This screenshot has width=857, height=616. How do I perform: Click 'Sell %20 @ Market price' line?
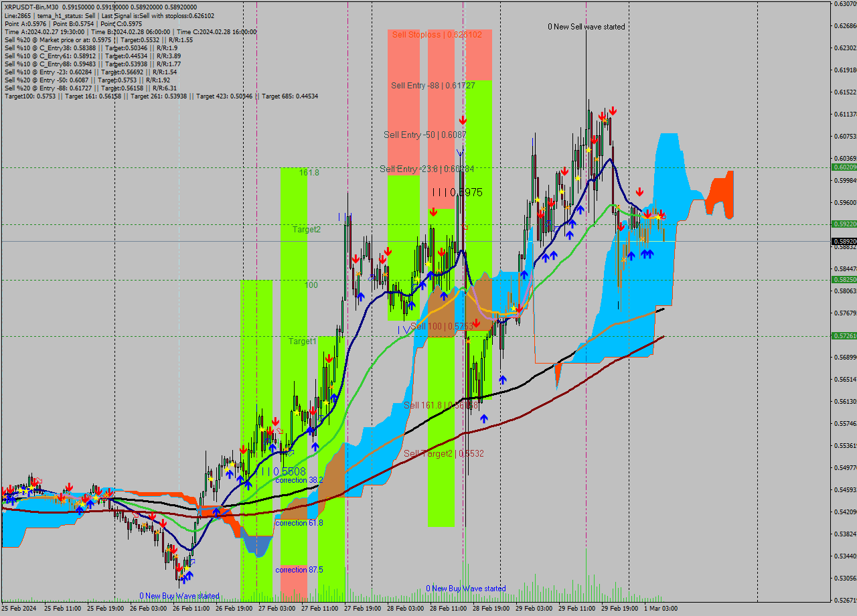[98, 40]
